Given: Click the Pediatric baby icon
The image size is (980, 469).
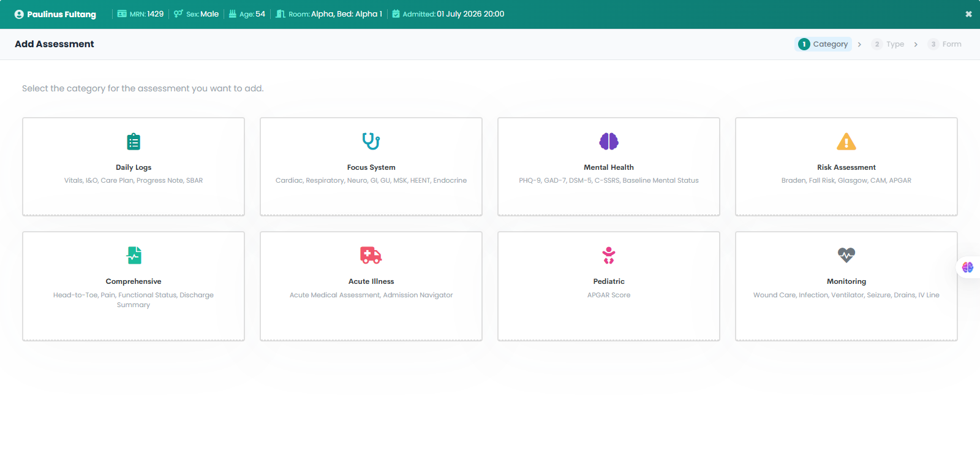Looking at the screenshot, I should pyautogui.click(x=609, y=255).
